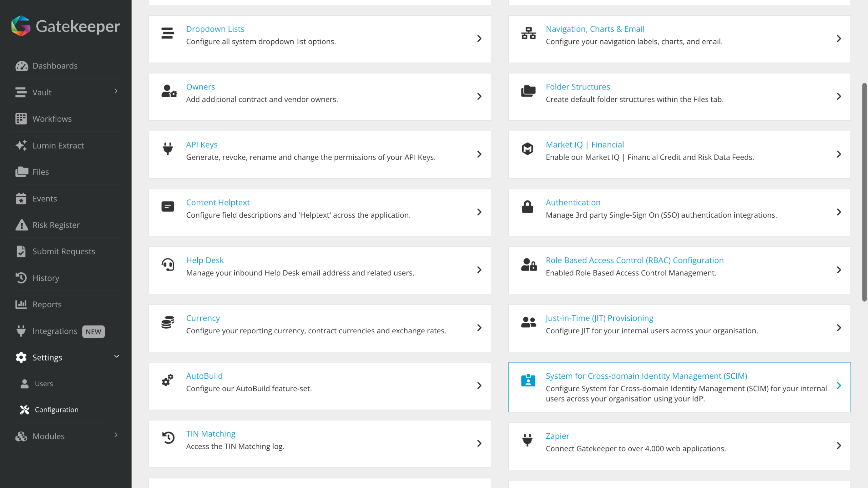Select Users under Settings
The image size is (868, 488).
(44, 384)
